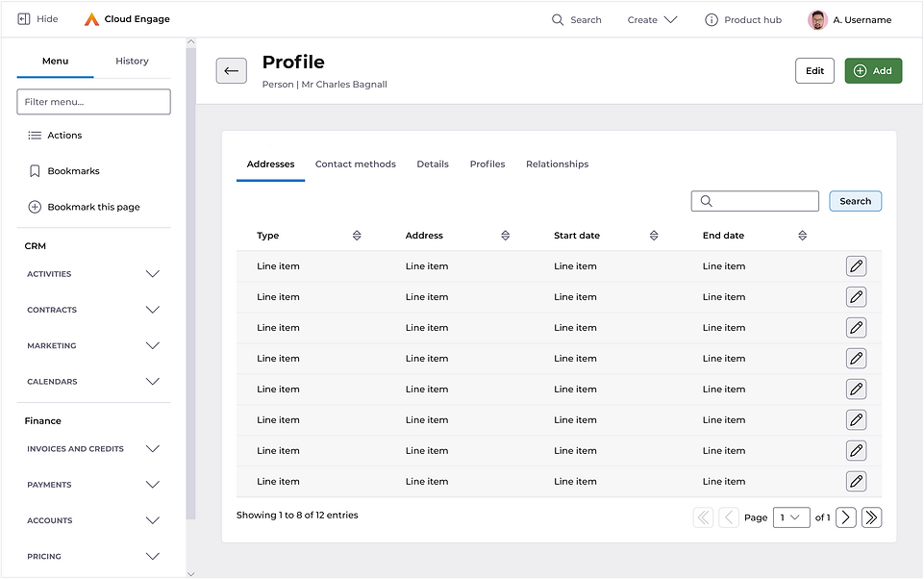Open Bookmarks in the sidebar
Viewport: 924px width, 579px height.
tap(63, 171)
